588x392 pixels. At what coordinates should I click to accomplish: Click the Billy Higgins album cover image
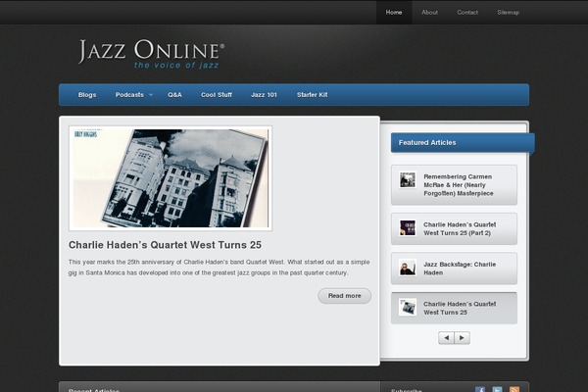coord(171,178)
